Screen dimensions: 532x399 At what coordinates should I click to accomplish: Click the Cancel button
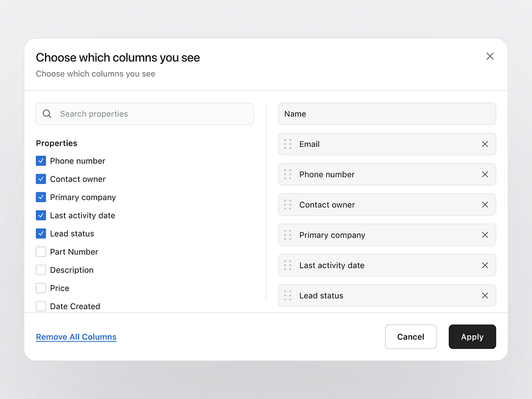[410, 336]
